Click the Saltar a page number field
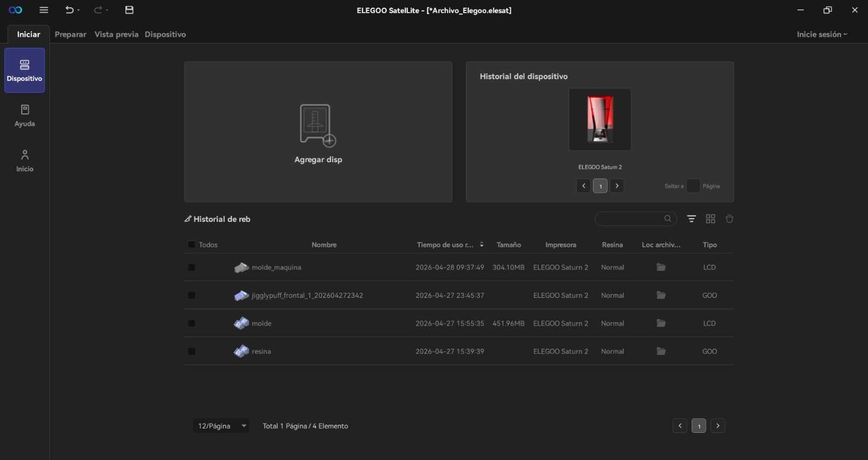Viewport: 868px width, 460px height. tap(693, 186)
